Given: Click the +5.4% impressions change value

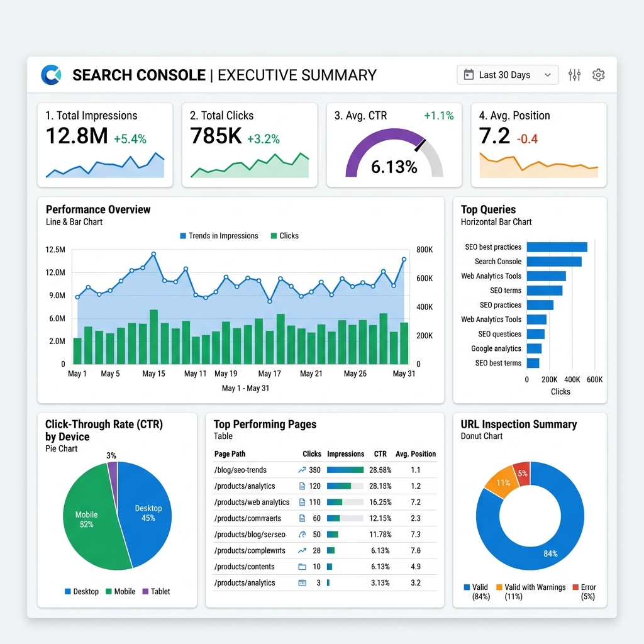Looking at the screenshot, I should click(130, 139).
